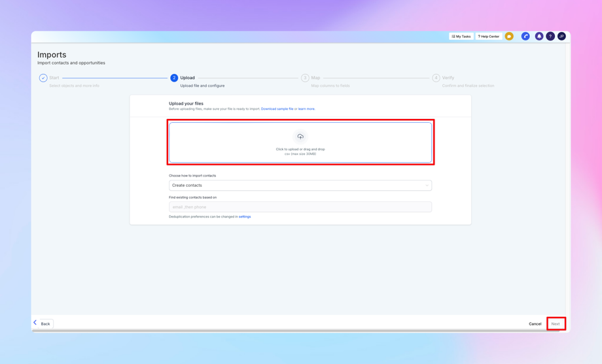Open the yellow chat bubble icon
Screen dimensions: 602x364
509,37
